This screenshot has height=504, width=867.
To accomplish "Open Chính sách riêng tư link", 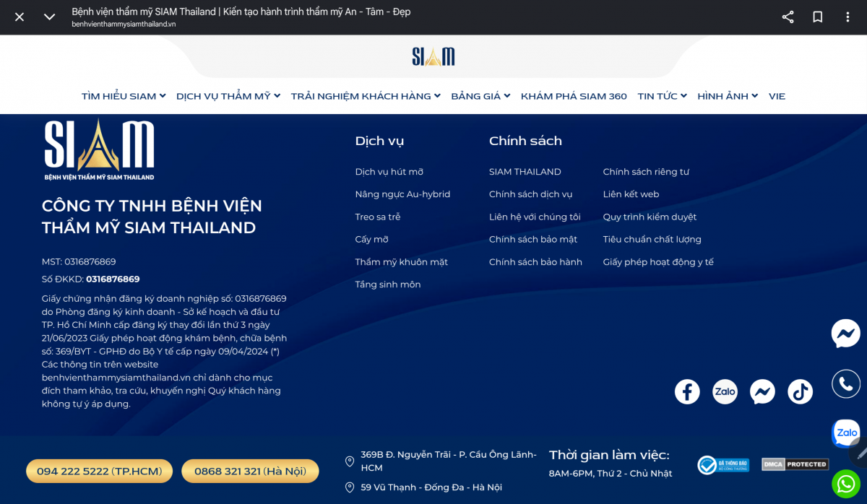I will point(646,172).
